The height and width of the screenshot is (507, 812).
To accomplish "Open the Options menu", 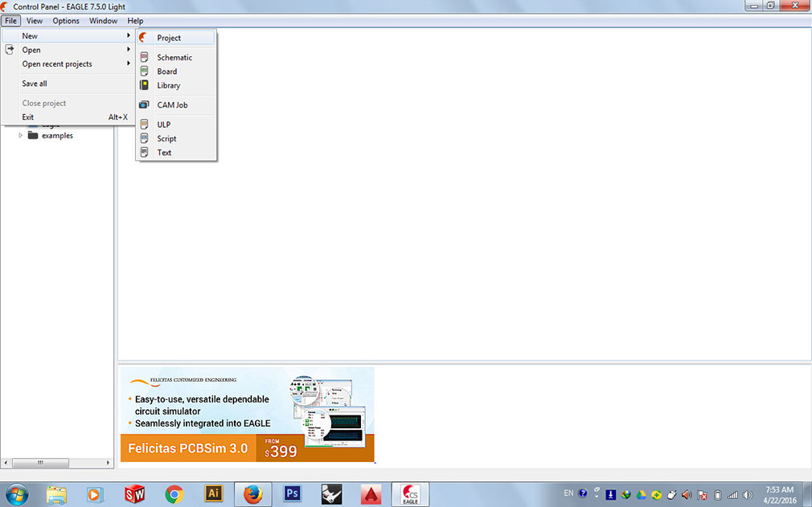I will (x=66, y=21).
